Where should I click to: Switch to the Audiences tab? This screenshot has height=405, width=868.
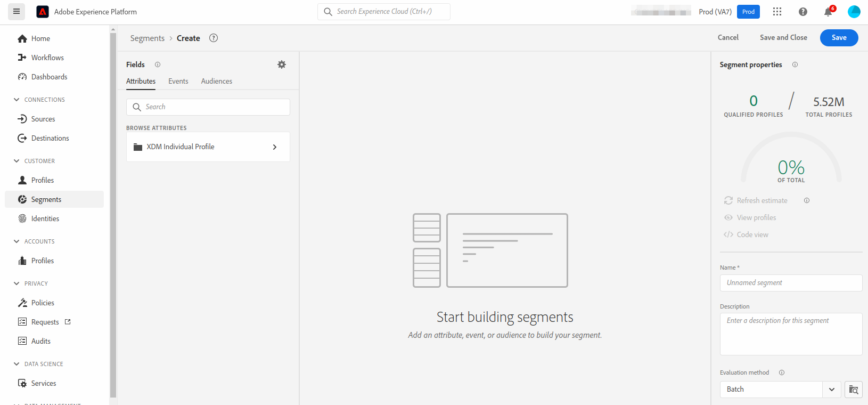(x=216, y=81)
